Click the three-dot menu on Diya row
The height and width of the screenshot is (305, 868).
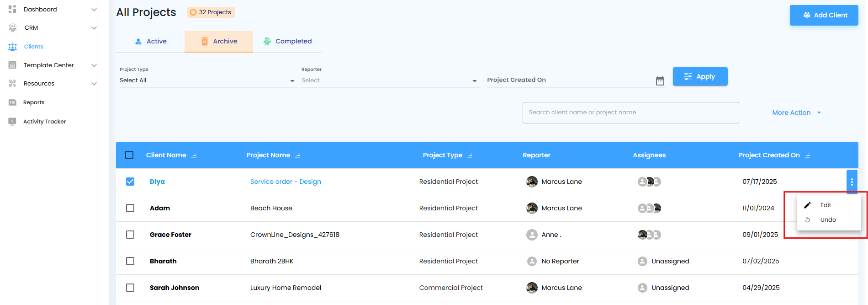[x=852, y=182]
